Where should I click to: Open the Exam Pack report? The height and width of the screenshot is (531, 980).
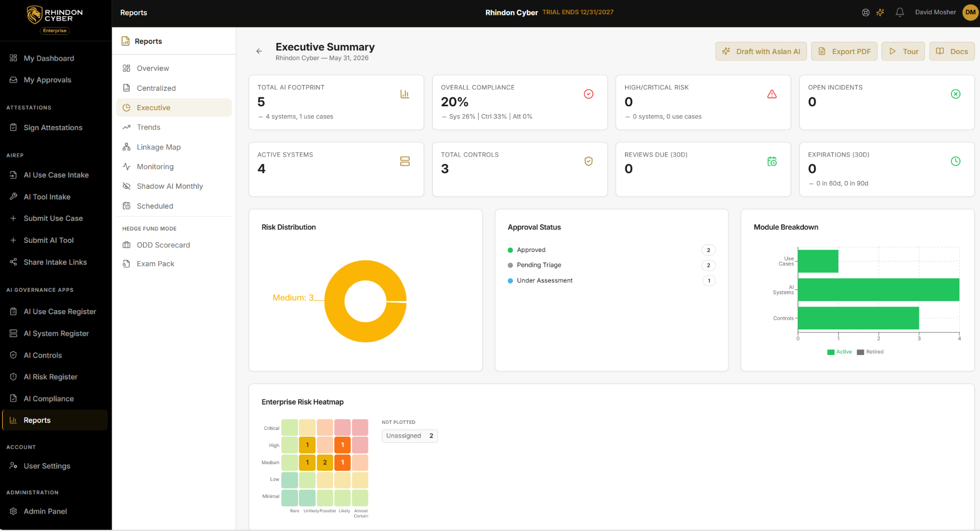point(174,264)
